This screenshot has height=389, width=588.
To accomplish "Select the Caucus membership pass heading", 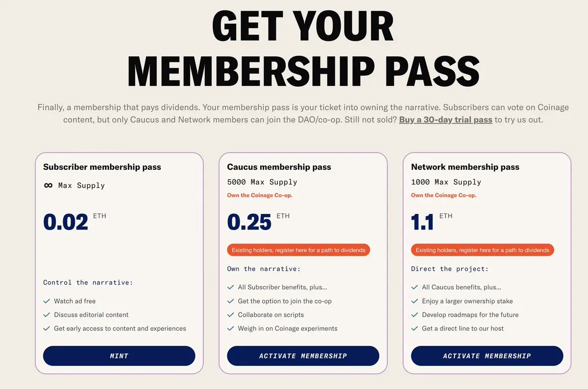I will tap(279, 167).
